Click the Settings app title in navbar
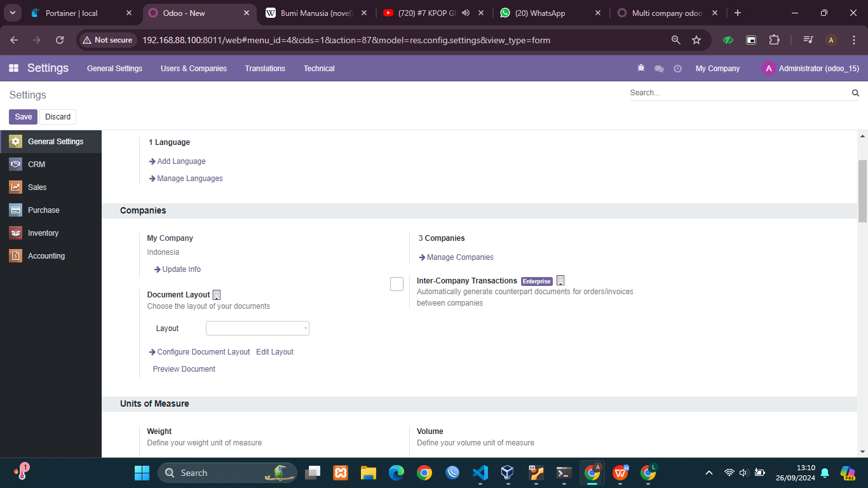The image size is (868, 488). [48, 68]
